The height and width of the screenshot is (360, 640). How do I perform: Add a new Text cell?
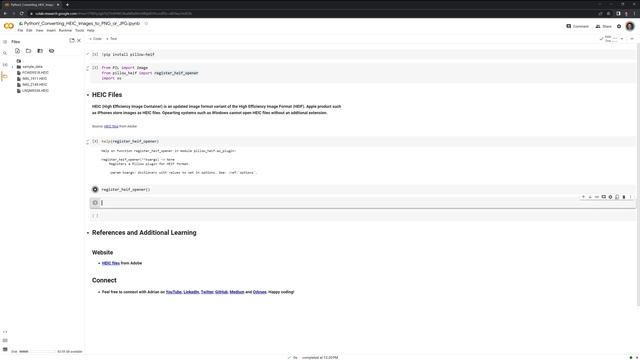(x=112, y=39)
